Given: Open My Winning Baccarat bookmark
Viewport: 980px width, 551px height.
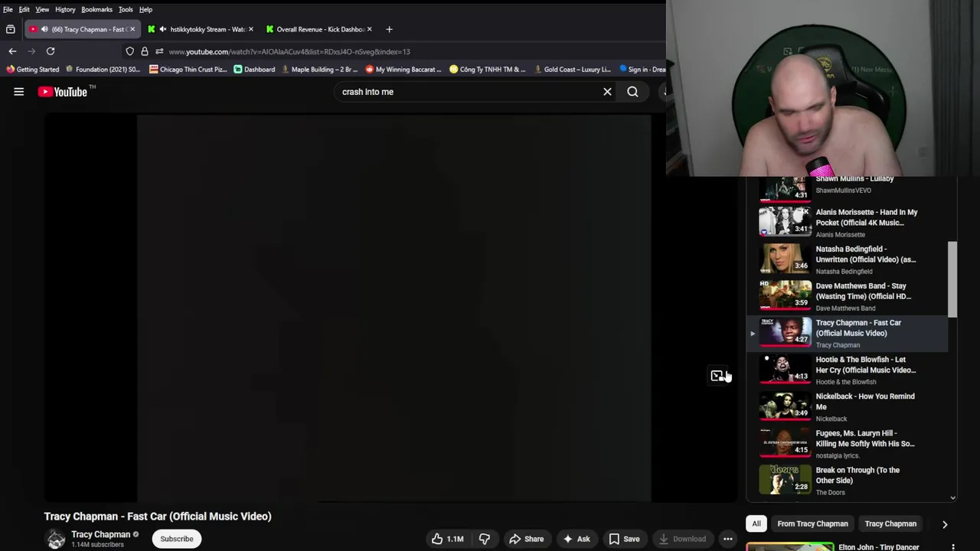Looking at the screenshot, I should (403, 69).
